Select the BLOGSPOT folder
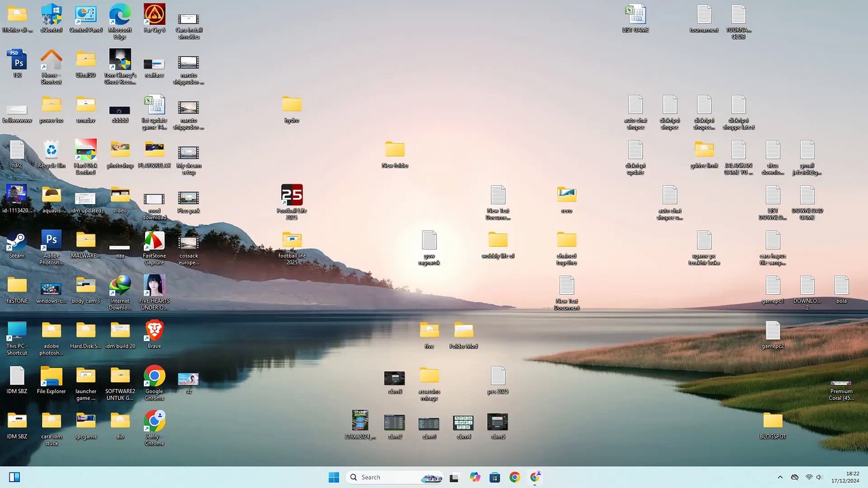The image size is (868, 488). 773,426
